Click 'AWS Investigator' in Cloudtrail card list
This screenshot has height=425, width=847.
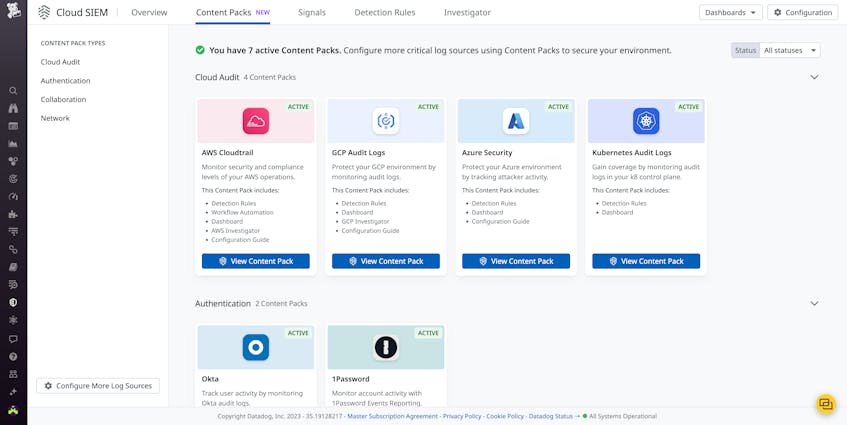236,231
